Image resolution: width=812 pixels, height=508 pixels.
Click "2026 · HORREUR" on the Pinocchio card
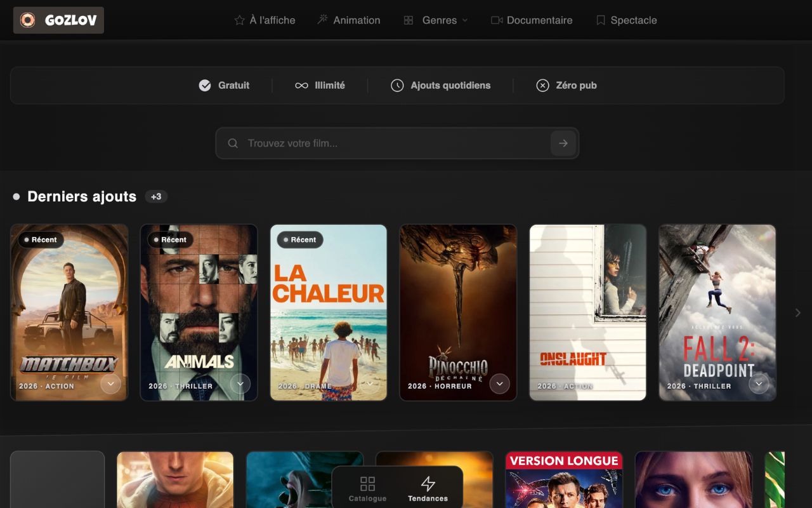pyautogui.click(x=440, y=386)
